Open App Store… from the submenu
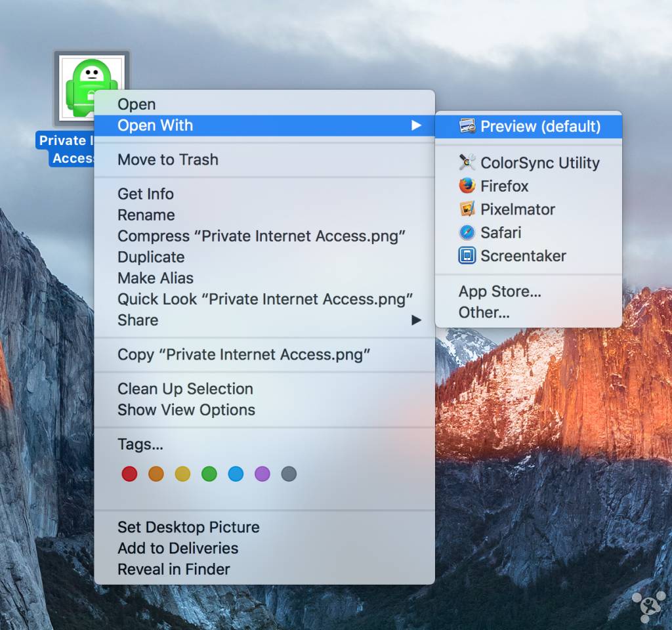Image resolution: width=672 pixels, height=630 pixels. tap(500, 291)
